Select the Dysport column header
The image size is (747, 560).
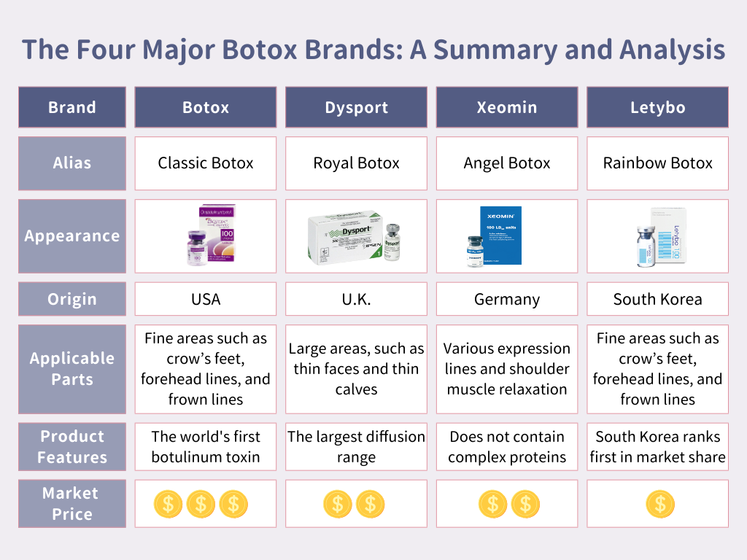[356, 107]
